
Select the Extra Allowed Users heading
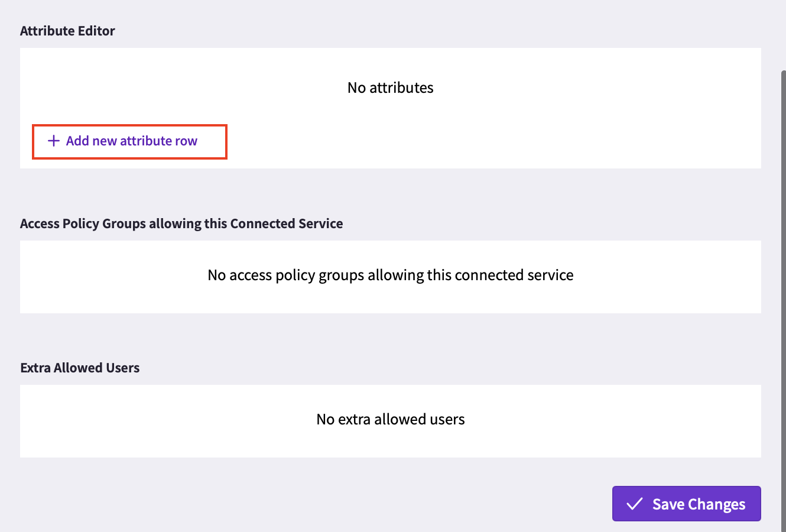click(80, 368)
